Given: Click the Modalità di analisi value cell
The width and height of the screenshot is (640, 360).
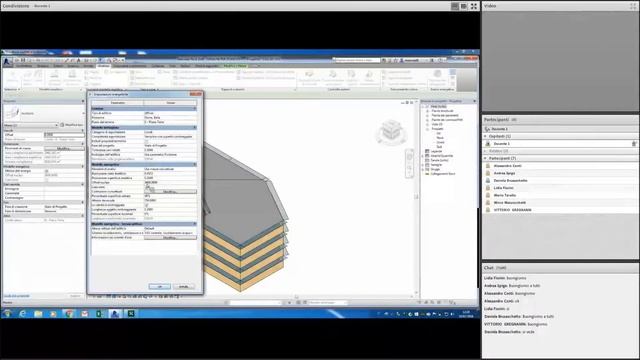Looking at the screenshot, I should 170,169.
